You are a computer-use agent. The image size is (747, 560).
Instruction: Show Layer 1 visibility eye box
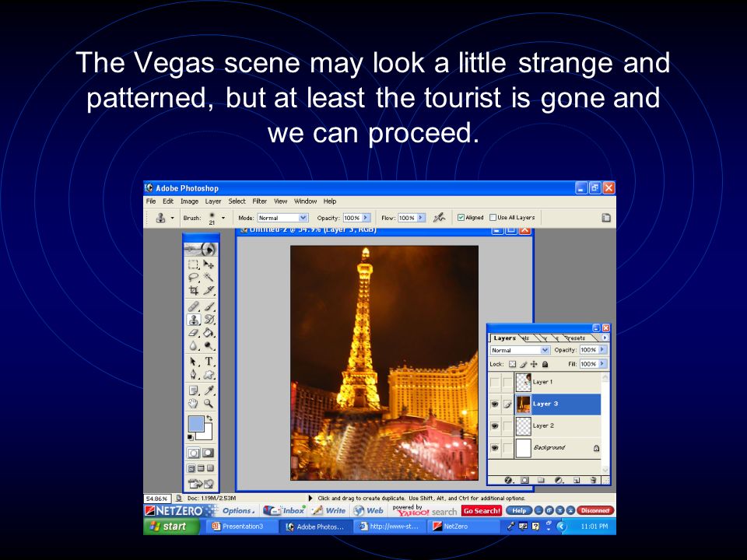(x=495, y=382)
